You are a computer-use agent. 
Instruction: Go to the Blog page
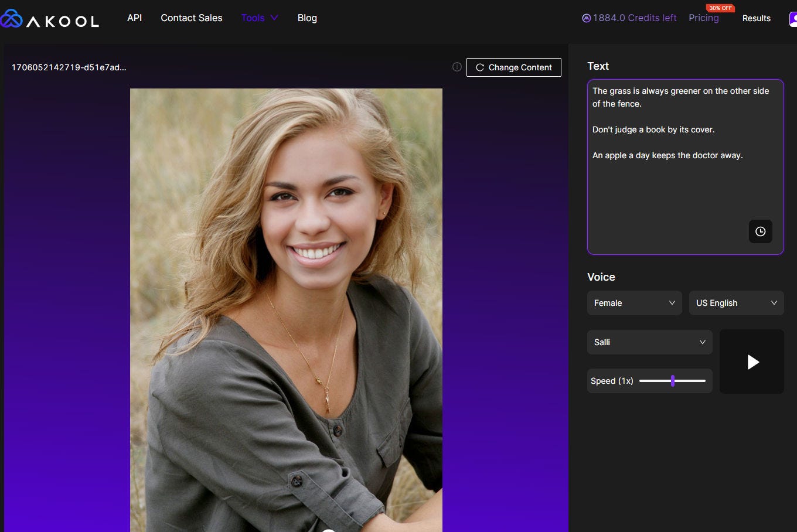point(307,18)
